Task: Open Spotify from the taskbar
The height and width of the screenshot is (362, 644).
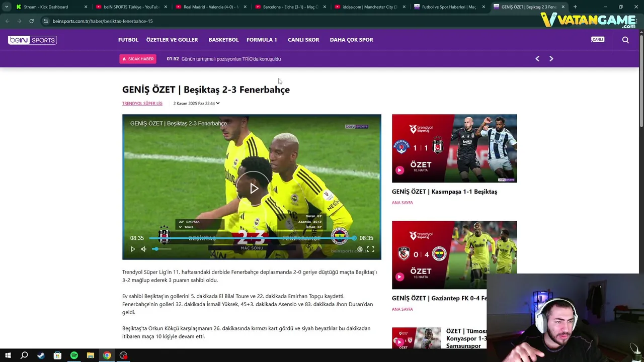Action: [x=74, y=355]
